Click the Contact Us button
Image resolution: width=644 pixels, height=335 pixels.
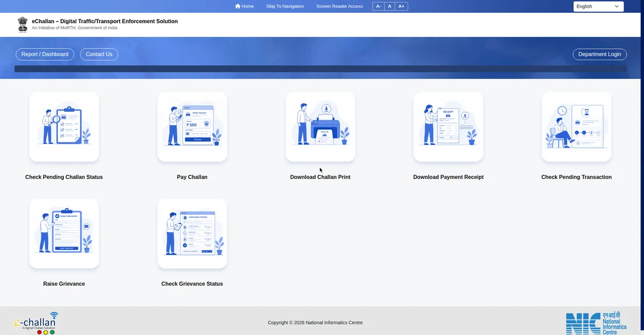[99, 54]
